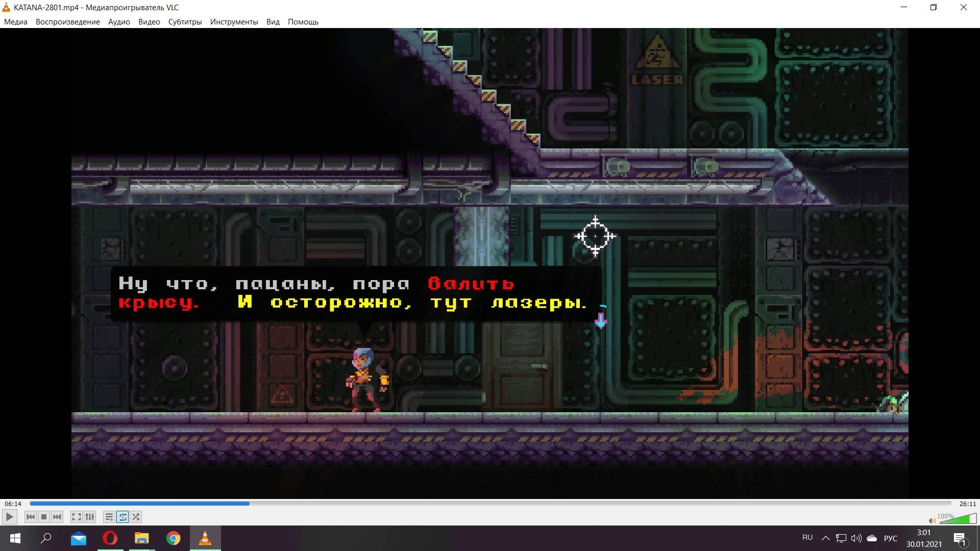This screenshot has height=551, width=980.
Task: Click the VLC taskbar icon
Action: click(205, 538)
